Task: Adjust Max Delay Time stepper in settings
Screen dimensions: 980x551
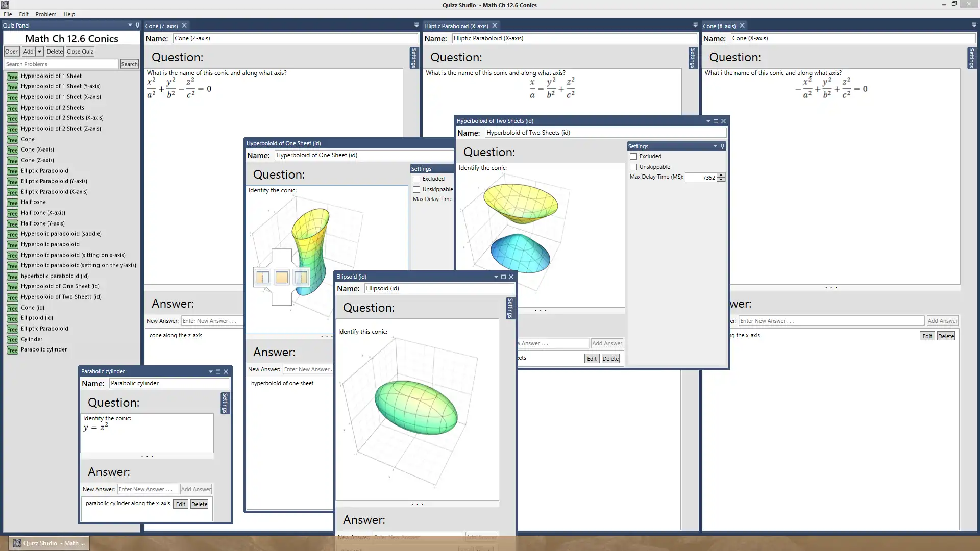Action: tap(721, 177)
